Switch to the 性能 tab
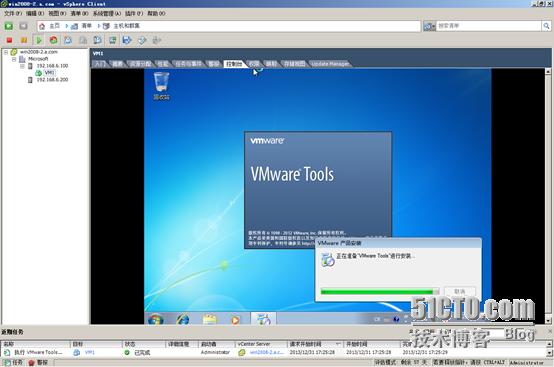This screenshot has width=554, height=367. [x=163, y=64]
